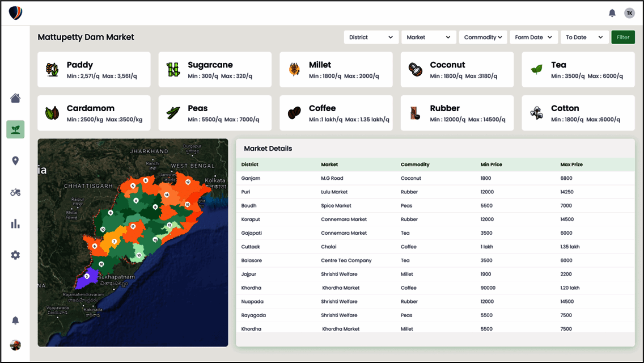Open the location pin page in sidebar
The width and height of the screenshot is (644, 363).
[15, 161]
